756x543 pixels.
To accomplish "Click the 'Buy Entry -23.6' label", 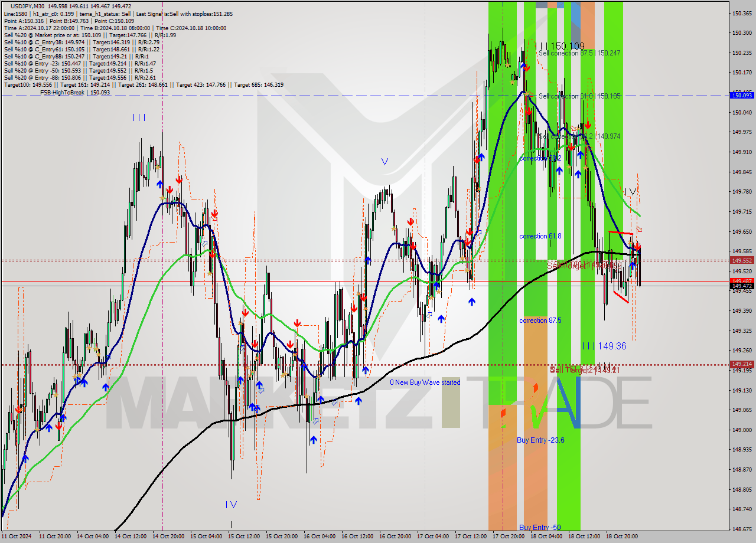I will (x=540, y=440).
